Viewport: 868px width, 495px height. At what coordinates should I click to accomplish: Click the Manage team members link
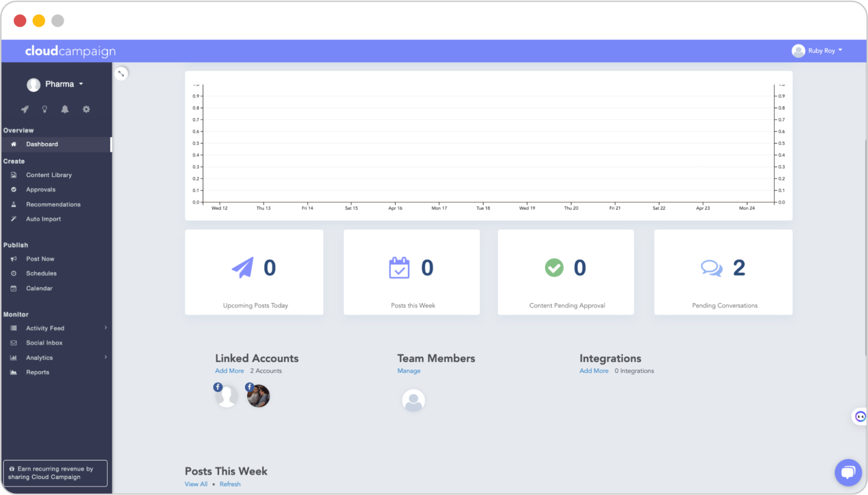pyautogui.click(x=409, y=371)
